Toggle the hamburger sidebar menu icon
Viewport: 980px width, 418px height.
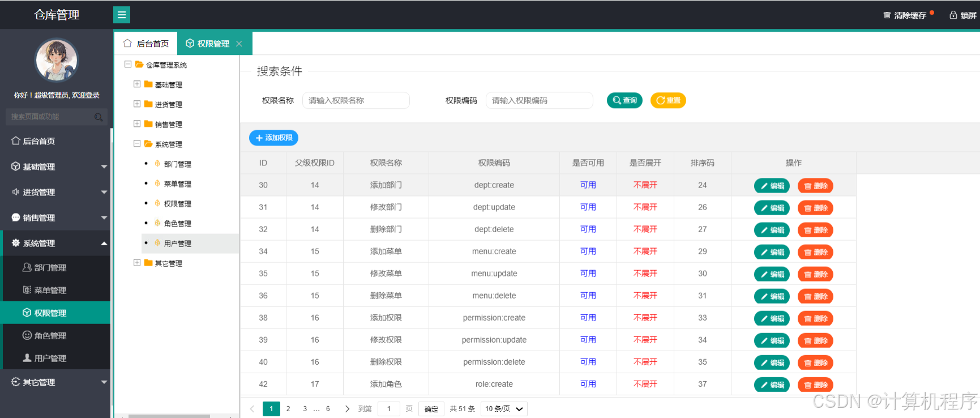click(122, 15)
